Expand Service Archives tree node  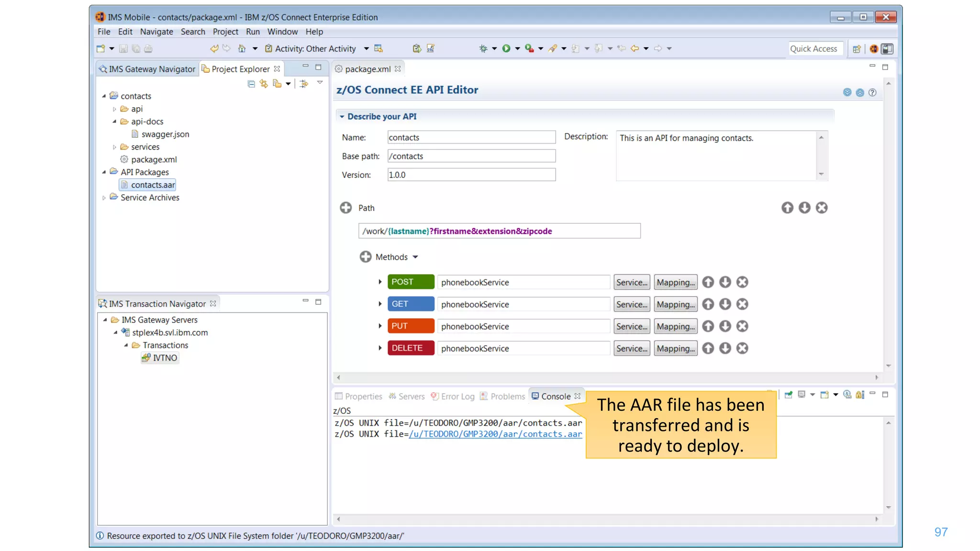[104, 198]
